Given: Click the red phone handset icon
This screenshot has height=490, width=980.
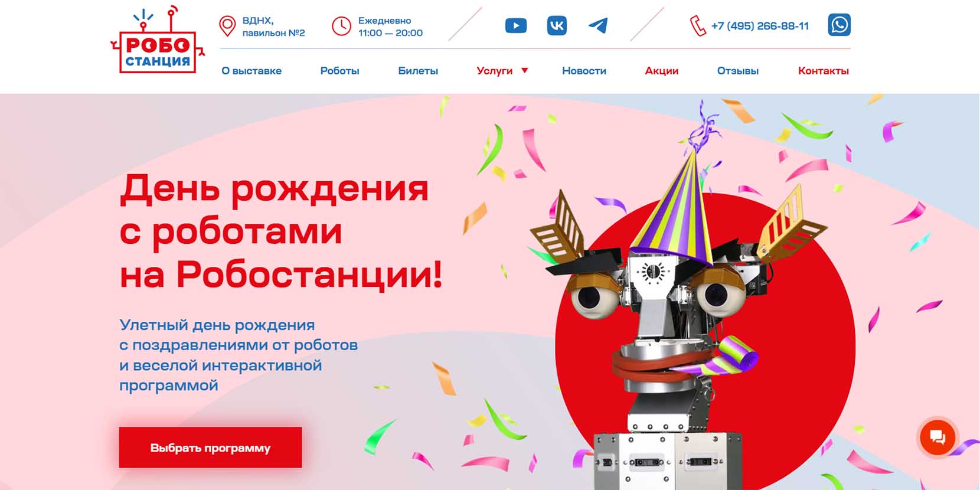Looking at the screenshot, I should [698, 26].
